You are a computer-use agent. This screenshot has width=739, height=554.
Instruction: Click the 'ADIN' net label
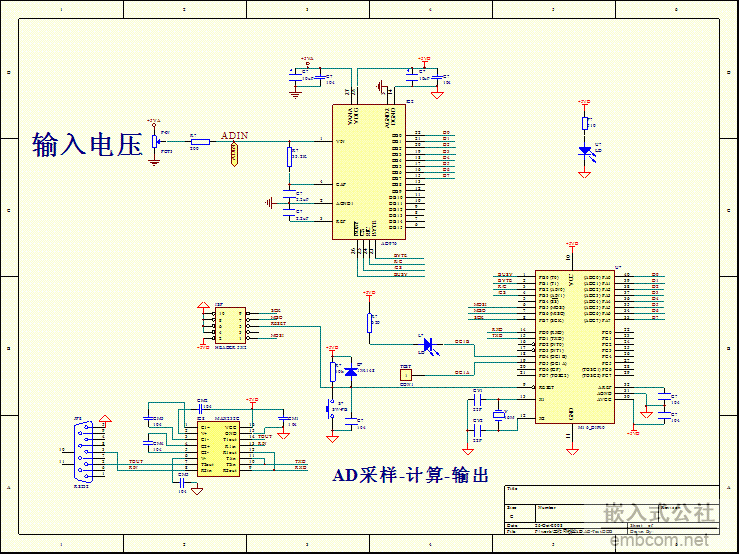[x=235, y=135]
